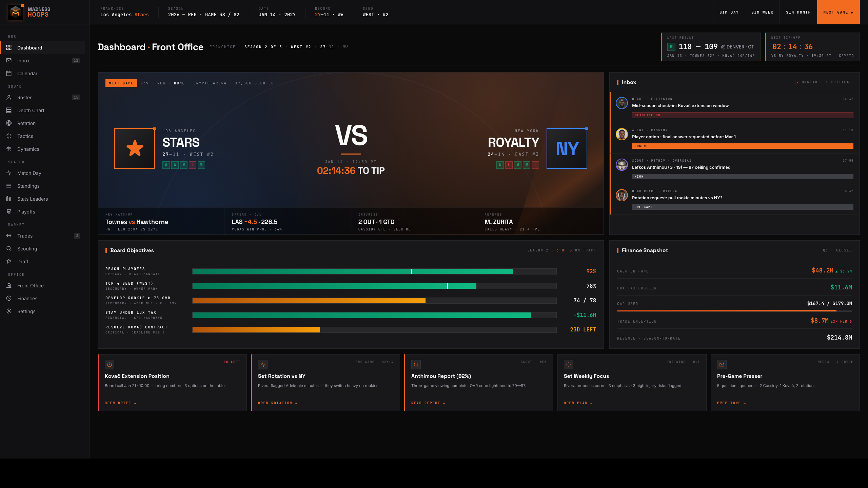Viewport: 868px width, 488px height.
Task: Click the Finances clock icon
Action: (x=9, y=298)
